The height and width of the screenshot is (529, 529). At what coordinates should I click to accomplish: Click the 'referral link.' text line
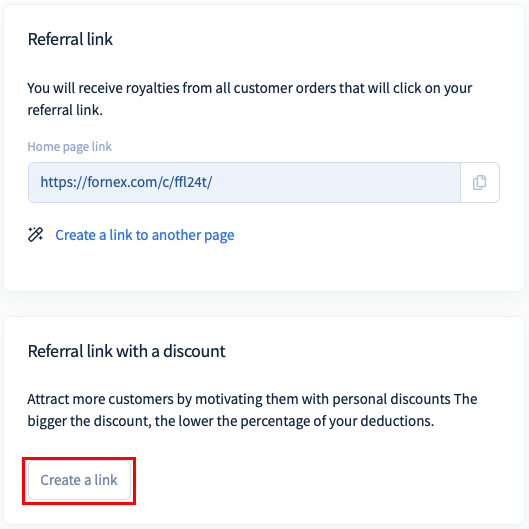(65, 110)
